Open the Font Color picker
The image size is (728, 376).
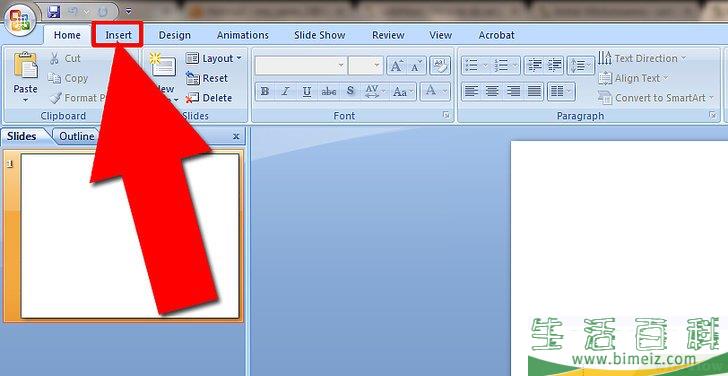click(435, 91)
